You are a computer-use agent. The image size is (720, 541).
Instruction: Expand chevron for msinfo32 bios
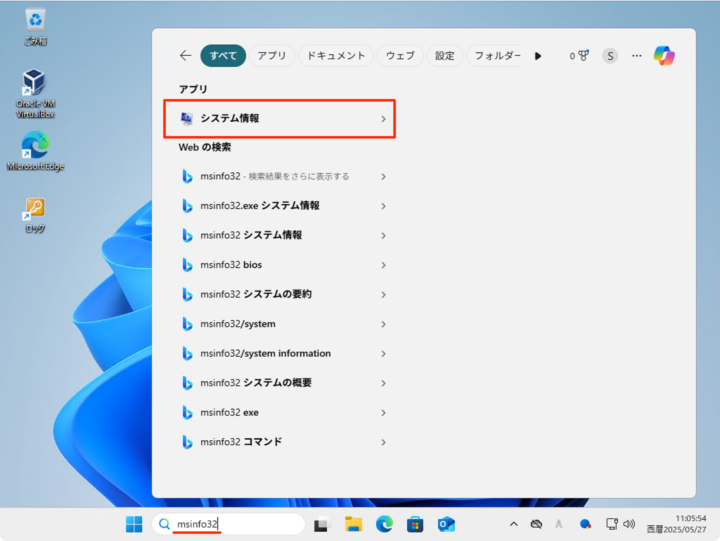383,265
